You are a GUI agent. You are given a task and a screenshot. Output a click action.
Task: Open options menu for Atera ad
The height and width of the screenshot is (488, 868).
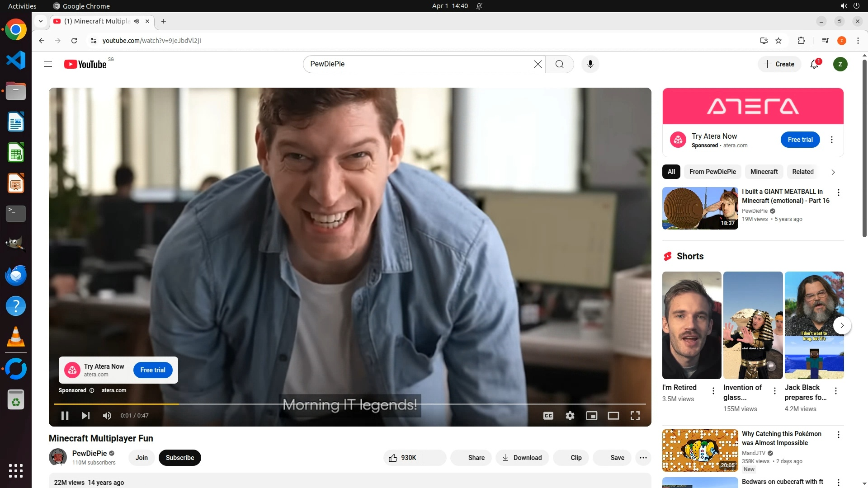(x=831, y=140)
